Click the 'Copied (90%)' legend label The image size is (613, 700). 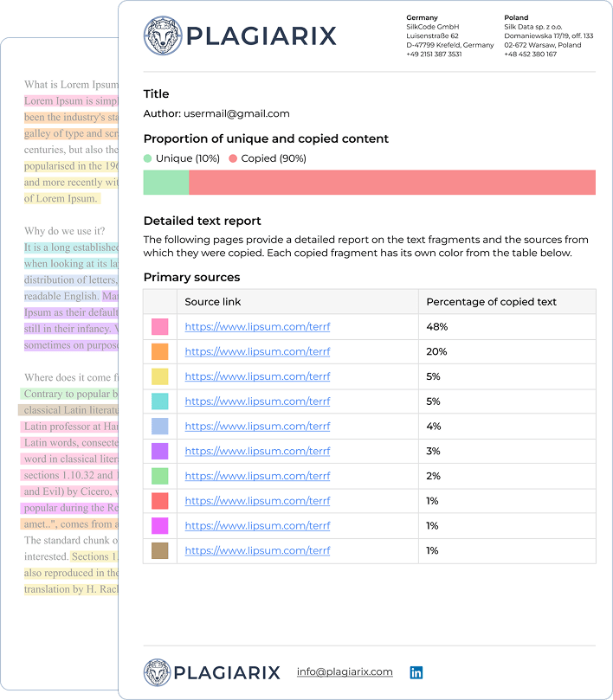274,158
